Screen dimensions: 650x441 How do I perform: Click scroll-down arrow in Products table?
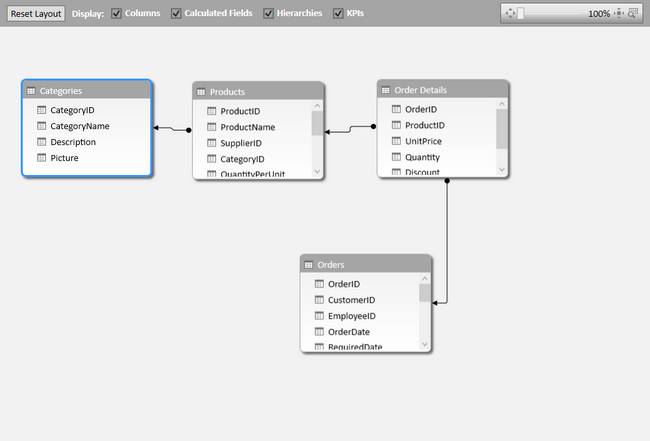pos(317,171)
